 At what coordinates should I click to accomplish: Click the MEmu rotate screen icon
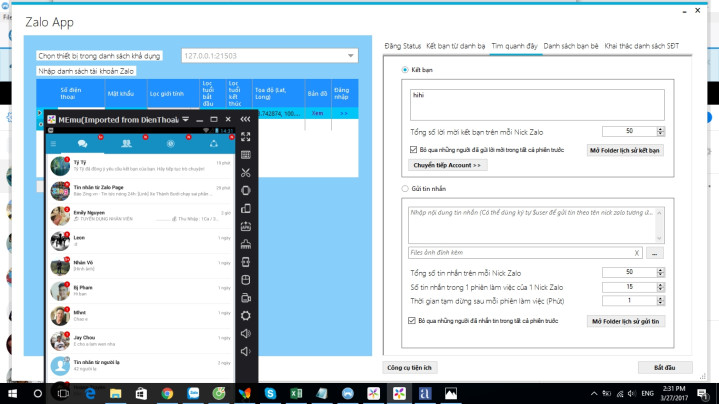click(246, 208)
